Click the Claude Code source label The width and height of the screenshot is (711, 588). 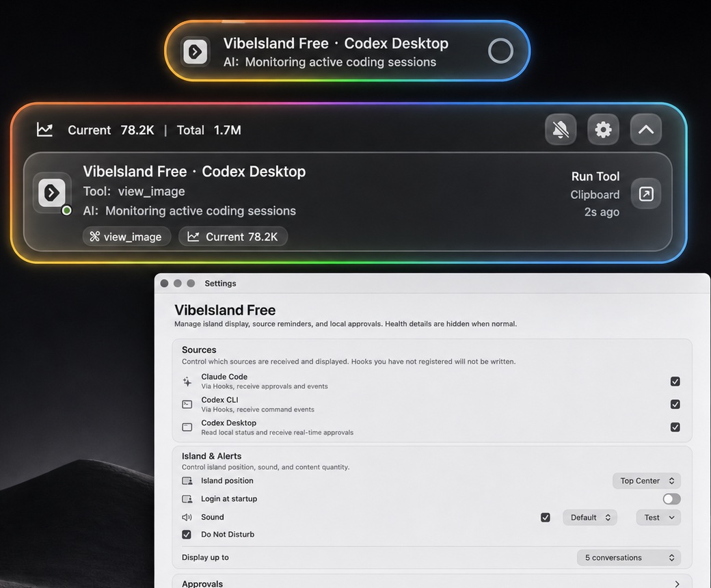click(x=224, y=377)
